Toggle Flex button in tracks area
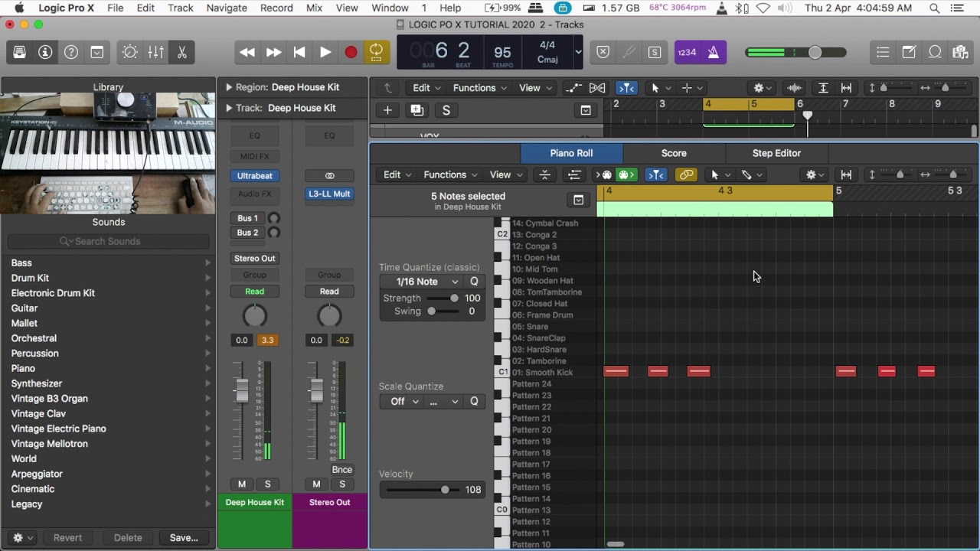 (x=597, y=88)
